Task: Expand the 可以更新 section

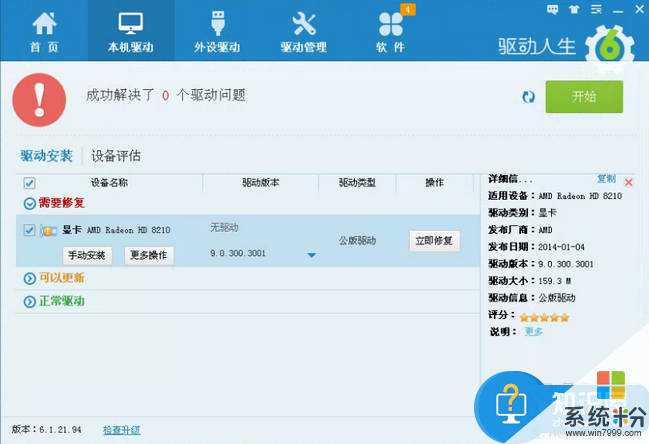Action: point(29,278)
